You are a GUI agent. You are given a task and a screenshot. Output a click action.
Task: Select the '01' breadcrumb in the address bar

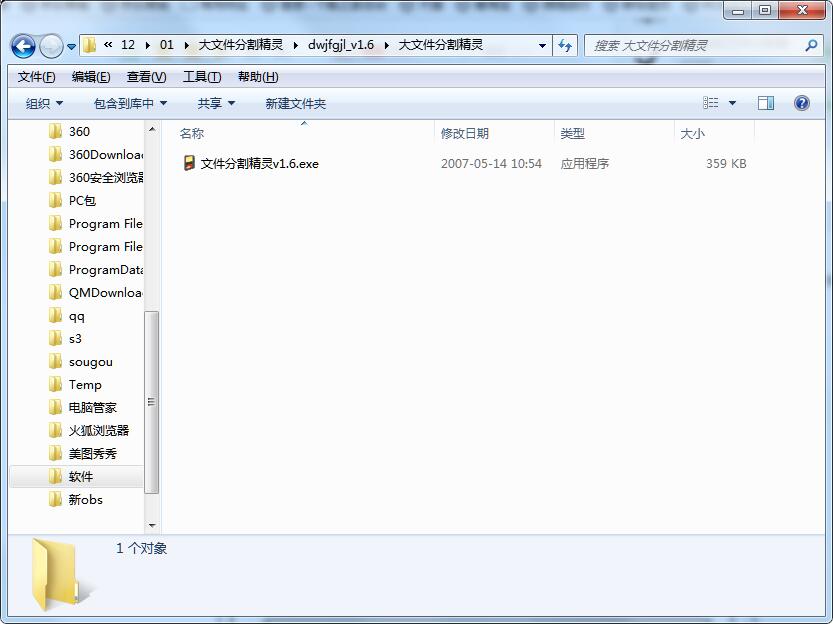167,45
